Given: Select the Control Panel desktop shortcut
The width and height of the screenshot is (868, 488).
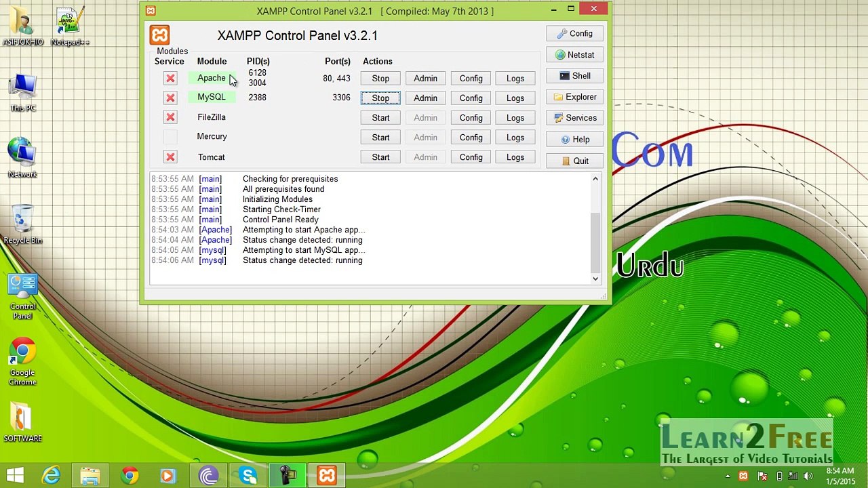Looking at the screenshot, I should click(x=22, y=297).
